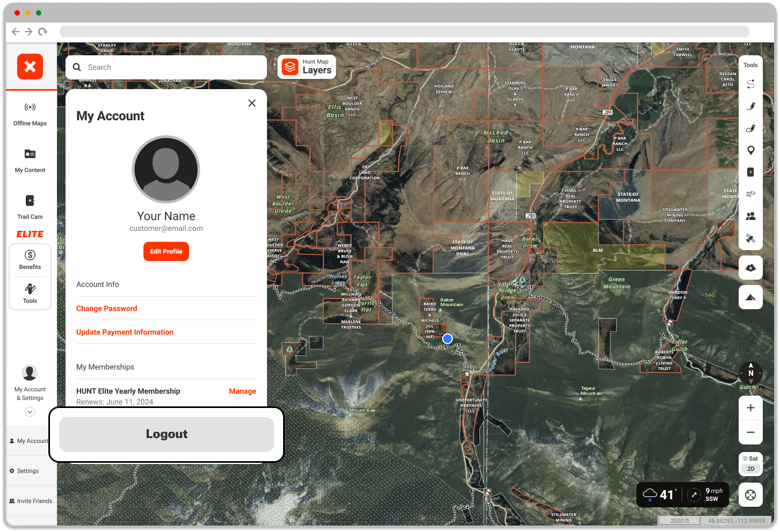Open Trail Cam in sidebar
Viewport: 780px width, 532px height.
click(x=30, y=207)
